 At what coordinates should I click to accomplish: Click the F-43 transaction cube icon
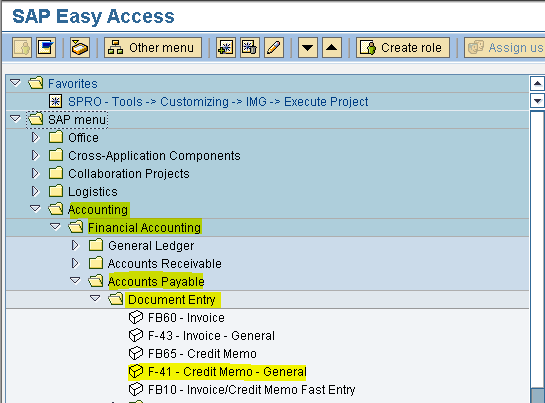(x=136, y=336)
